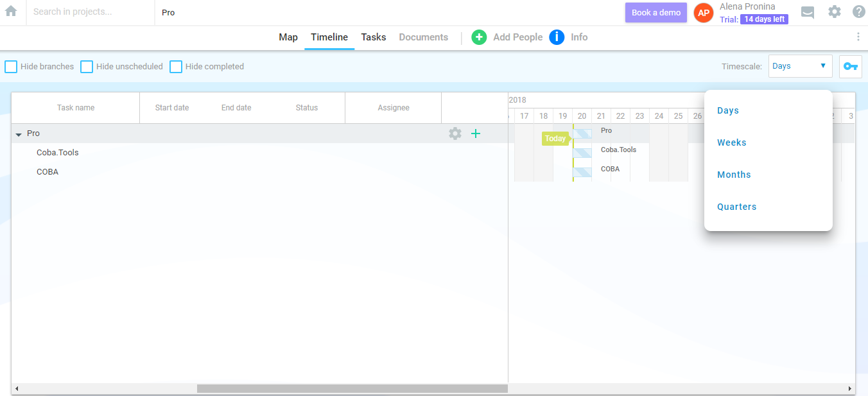This screenshot has width=868, height=396.
Task: Click the Search in projects field
Action: (90, 12)
